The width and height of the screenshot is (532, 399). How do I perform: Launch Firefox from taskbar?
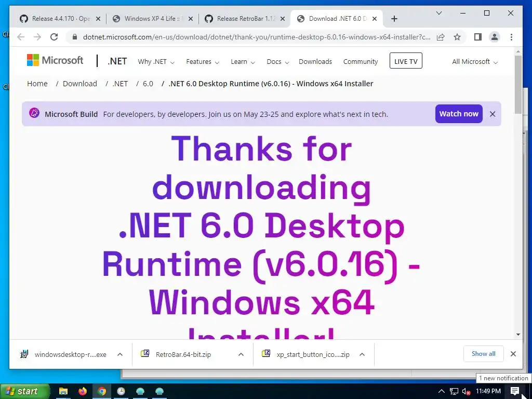click(83, 391)
